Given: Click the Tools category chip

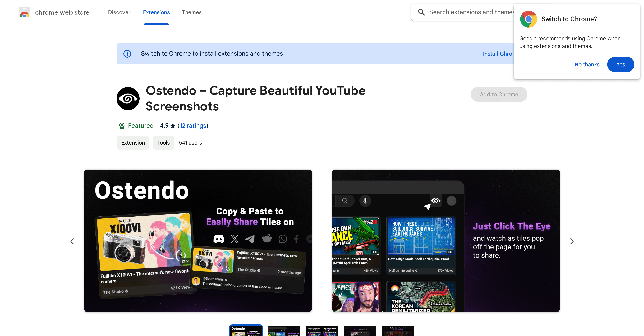Looking at the screenshot, I should [163, 143].
